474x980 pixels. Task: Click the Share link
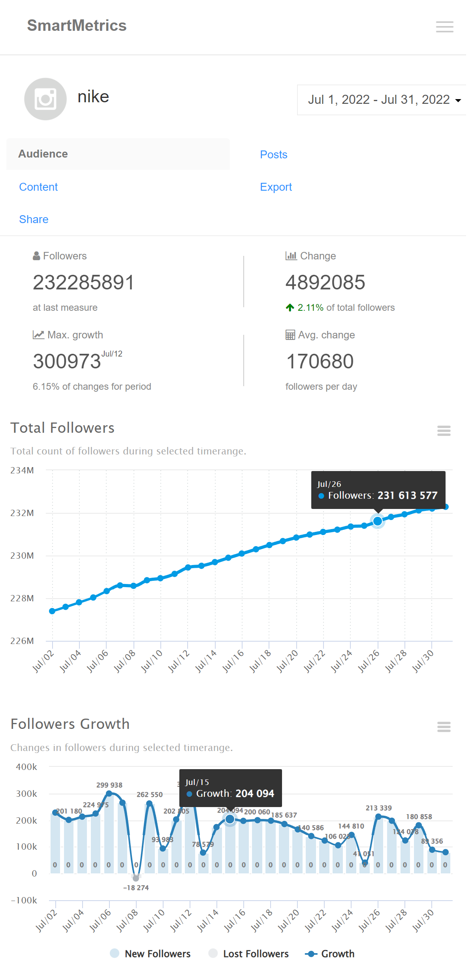[x=34, y=219]
